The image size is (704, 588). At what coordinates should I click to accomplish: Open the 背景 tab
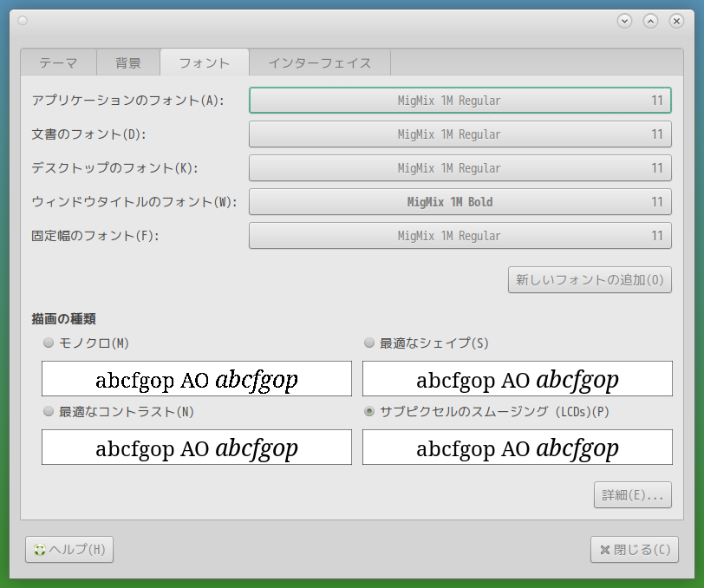pos(128,63)
